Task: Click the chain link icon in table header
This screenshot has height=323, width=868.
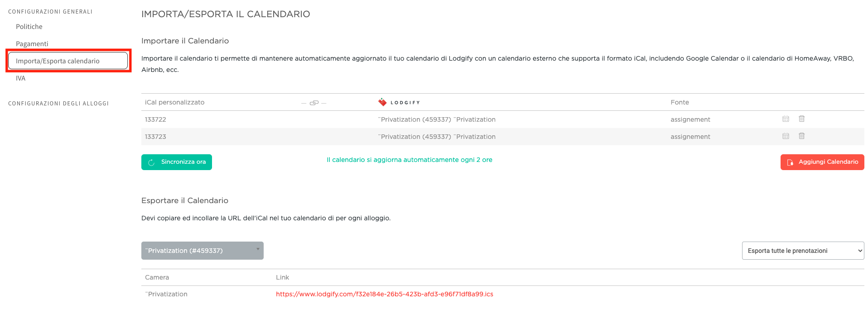Action: pyautogui.click(x=314, y=103)
